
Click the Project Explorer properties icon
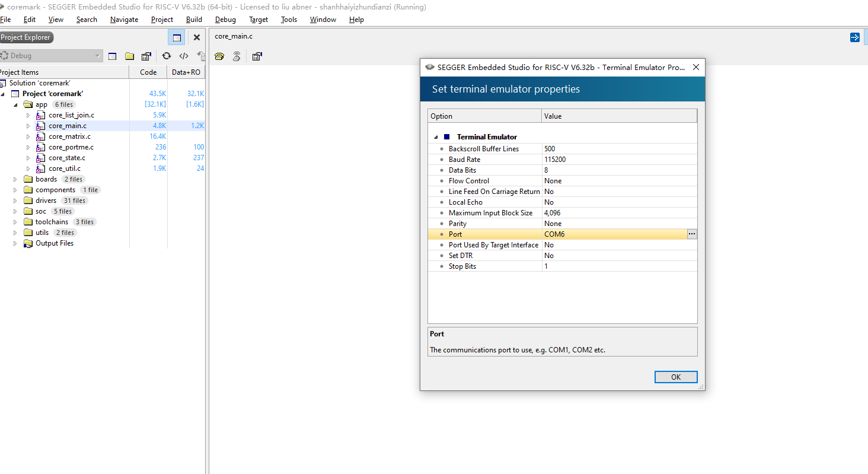[x=146, y=56]
